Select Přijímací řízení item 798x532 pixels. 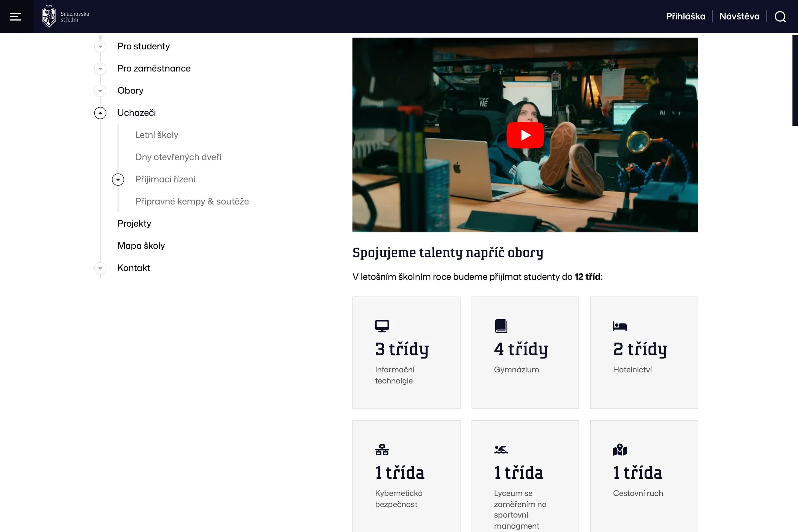click(165, 179)
